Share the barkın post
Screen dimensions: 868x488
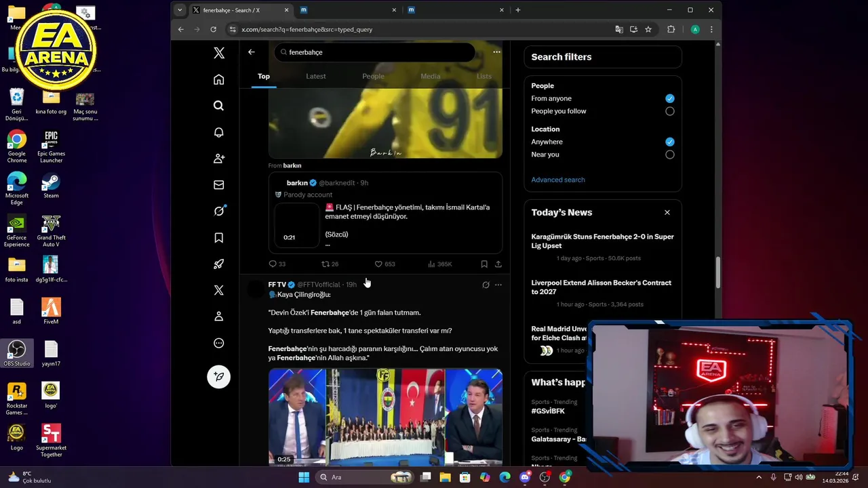point(498,264)
